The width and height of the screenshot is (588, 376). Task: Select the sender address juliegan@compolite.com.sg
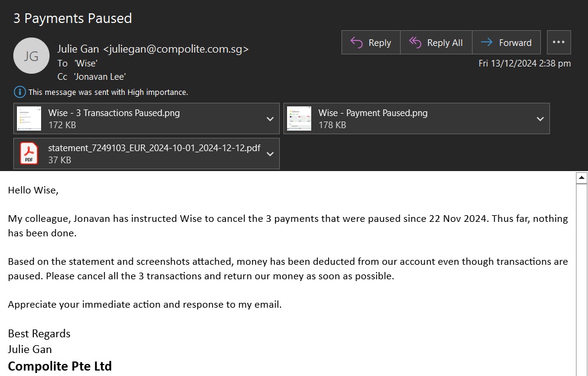click(x=175, y=49)
